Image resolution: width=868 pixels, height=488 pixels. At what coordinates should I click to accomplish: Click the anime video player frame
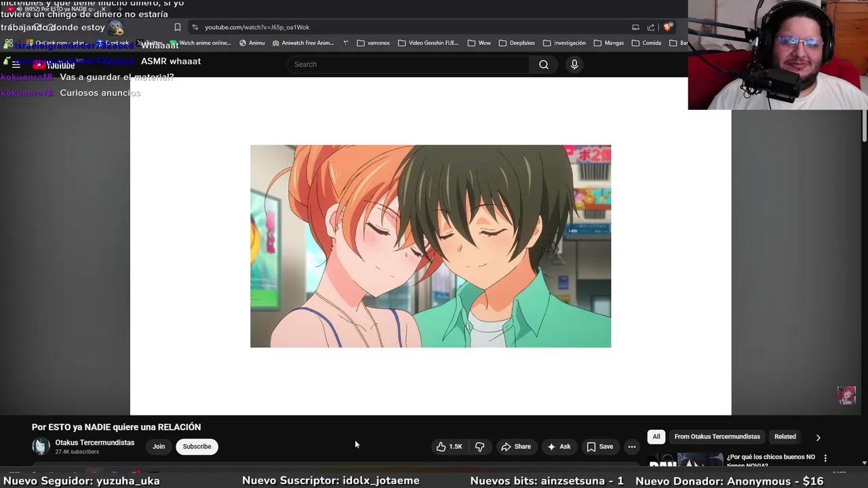tap(431, 246)
